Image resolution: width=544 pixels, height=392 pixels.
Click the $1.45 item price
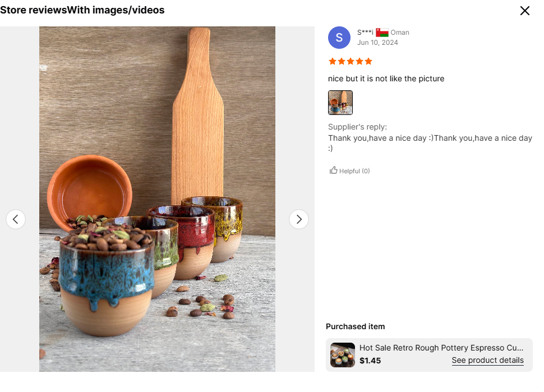[x=370, y=361]
